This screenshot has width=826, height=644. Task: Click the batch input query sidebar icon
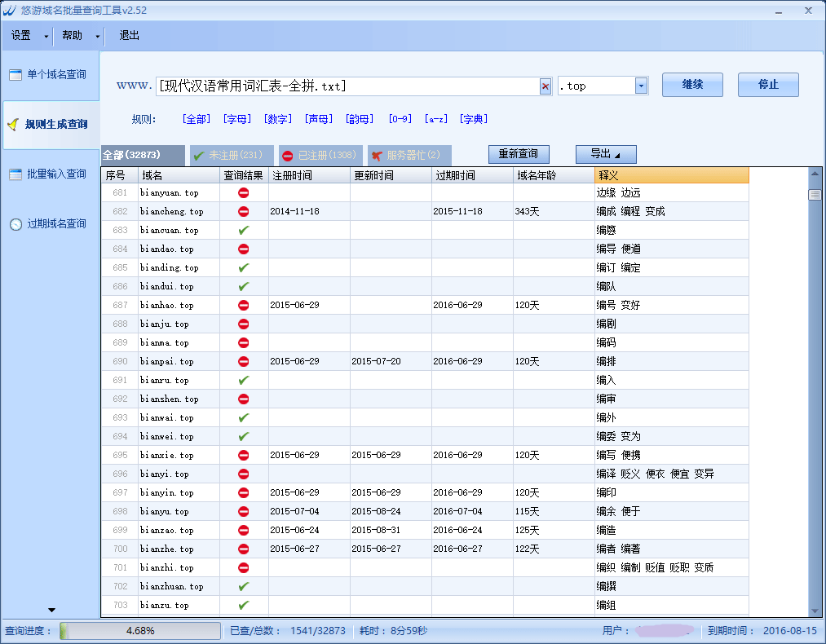pos(15,174)
